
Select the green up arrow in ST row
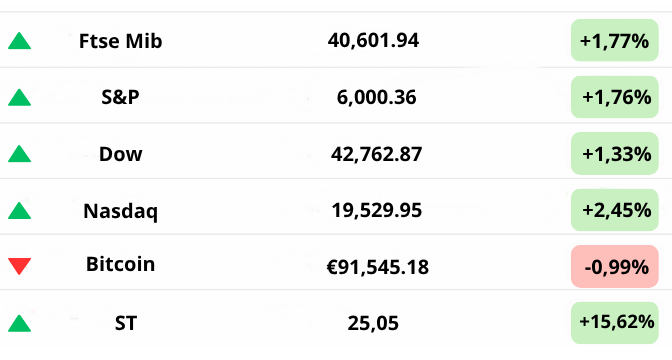[19, 324]
